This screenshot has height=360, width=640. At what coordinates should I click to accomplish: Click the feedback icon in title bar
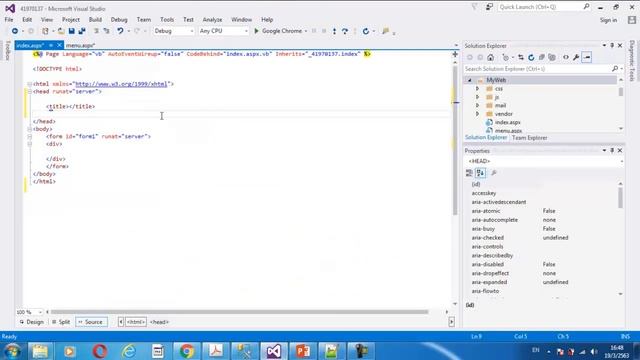489,7
